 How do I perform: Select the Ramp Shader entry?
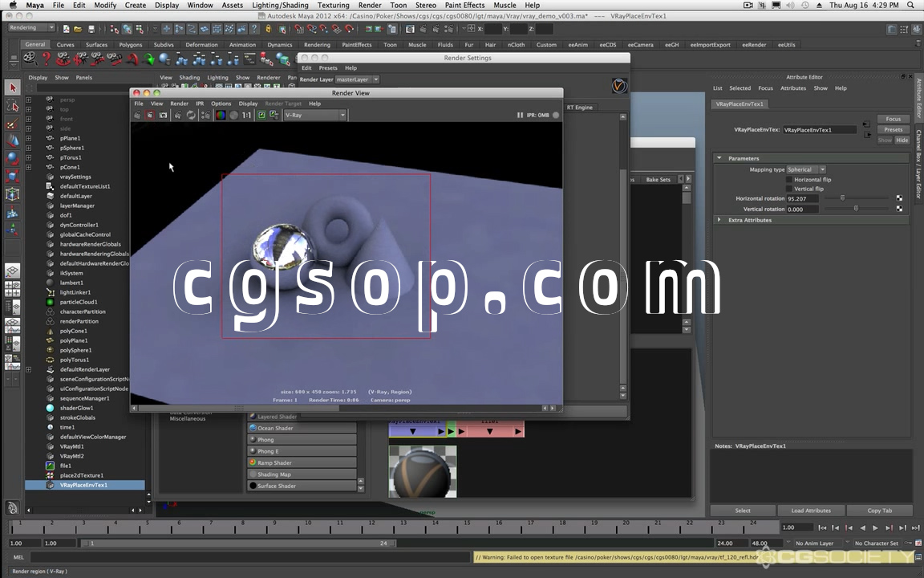pyautogui.click(x=302, y=462)
